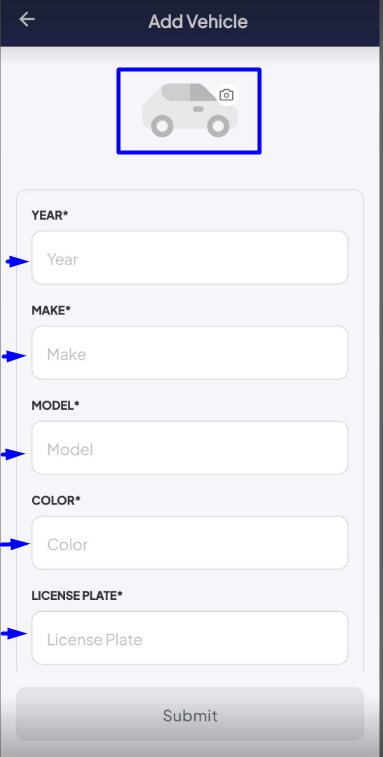Image resolution: width=383 pixels, height=757 pixels.
Task: Select the gray car placeholder image
Action: click(x=190, y=111)
